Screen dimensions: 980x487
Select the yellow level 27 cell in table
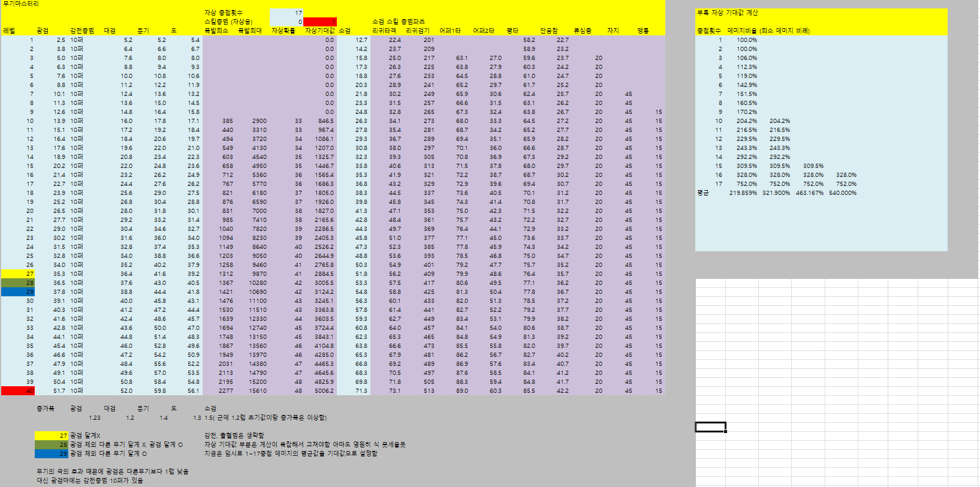[x=18, y=273]
